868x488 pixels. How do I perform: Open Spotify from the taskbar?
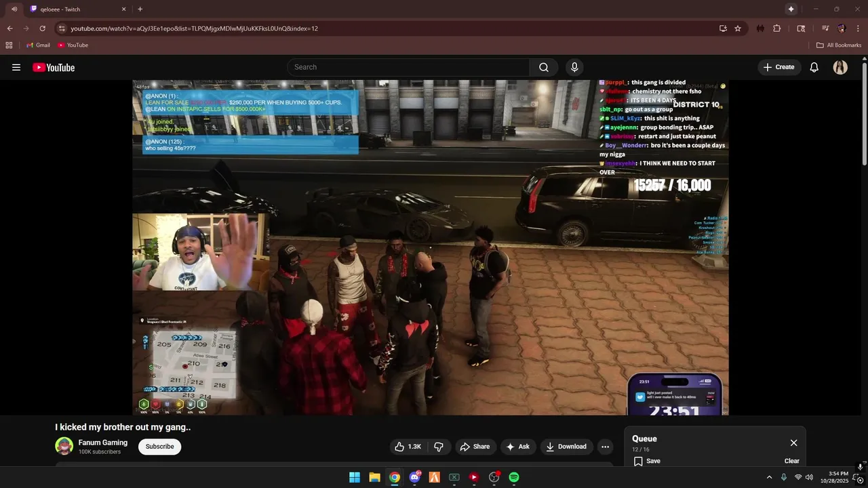[x=514, y=477]
